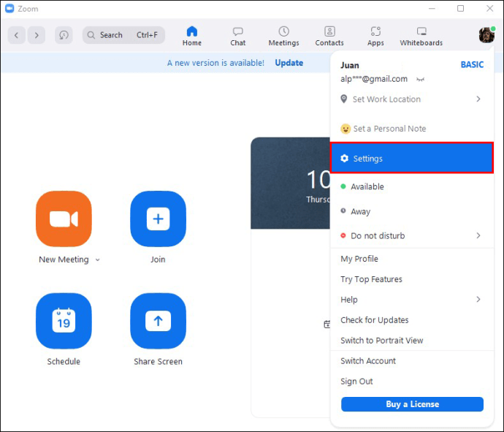The height and width of the screenshot is (432, 504).
Task: Click the Search input field
Action: [x=123, y=35]
